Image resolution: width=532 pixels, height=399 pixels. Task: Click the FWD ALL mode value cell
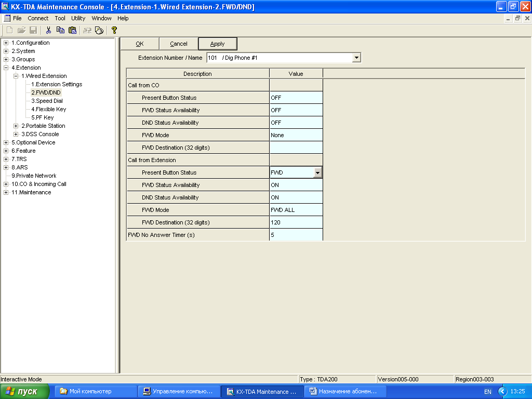coord(296,210)
